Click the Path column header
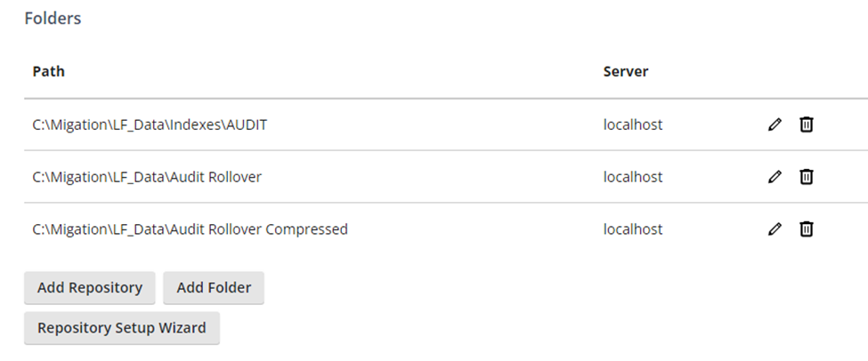This screenshot has height=361, width=868. click(x=49, y=71)
